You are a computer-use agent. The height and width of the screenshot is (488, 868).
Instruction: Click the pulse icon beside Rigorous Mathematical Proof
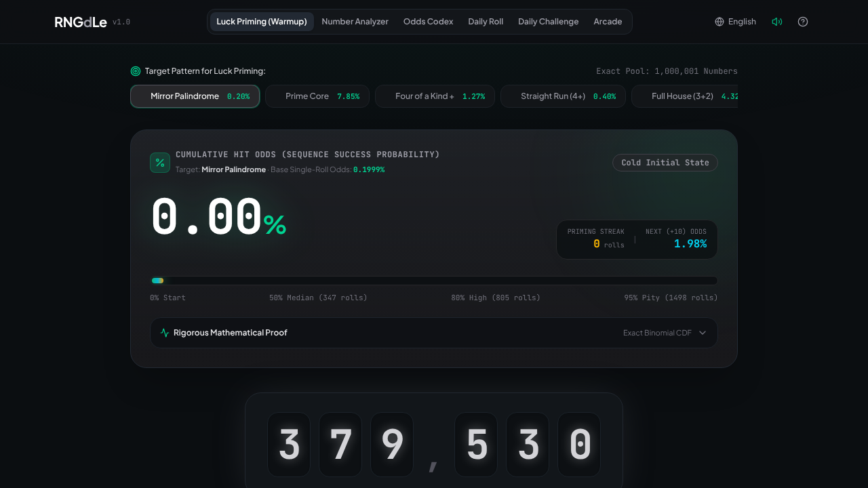pos(165,333)
